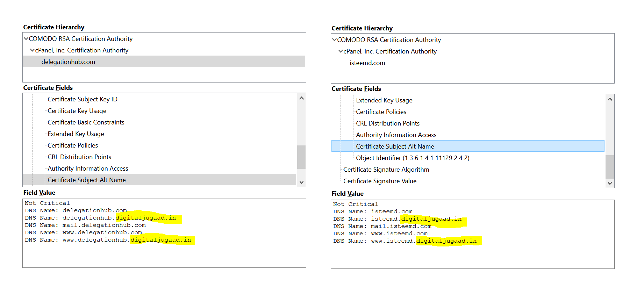644x301 pixels.
Task: Click scrollbar thumb in isteemd.com Certificate Fields
Action: tap(610, 167)
